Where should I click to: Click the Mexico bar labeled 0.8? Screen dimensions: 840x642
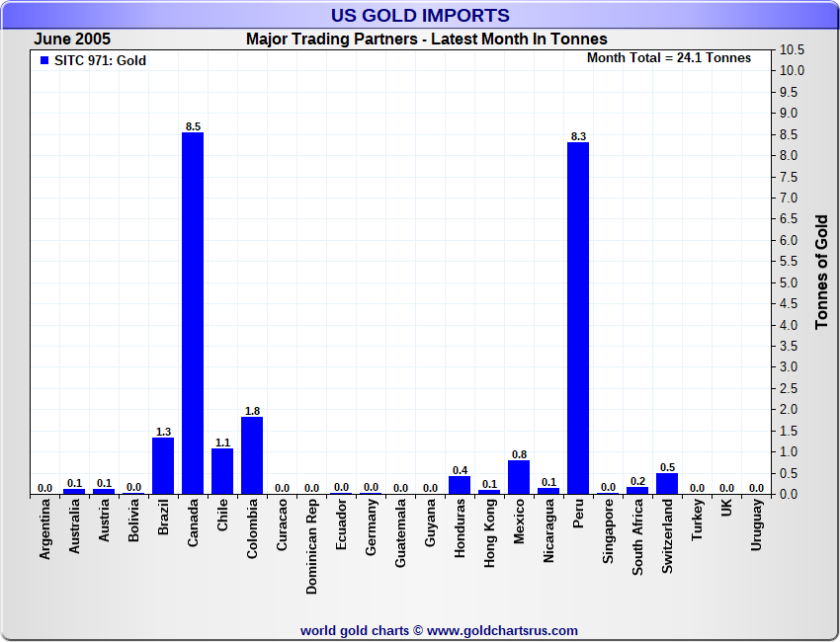point(519,477)
